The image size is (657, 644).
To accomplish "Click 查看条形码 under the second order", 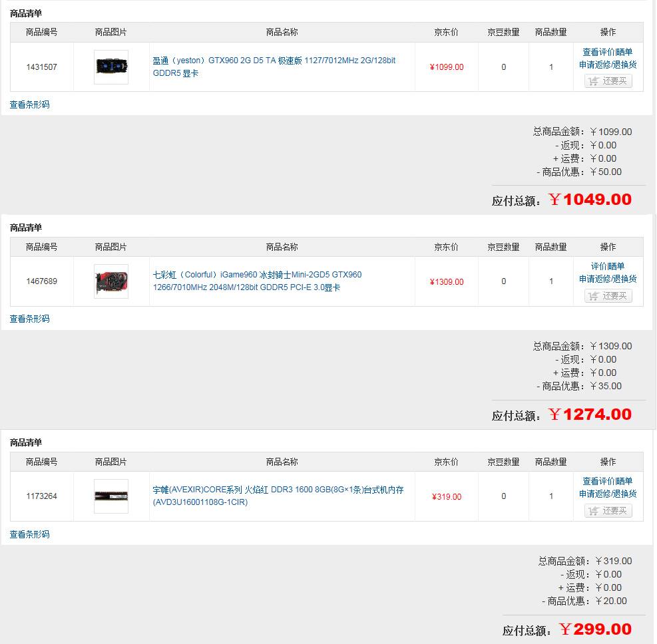I will click(29, 319).
